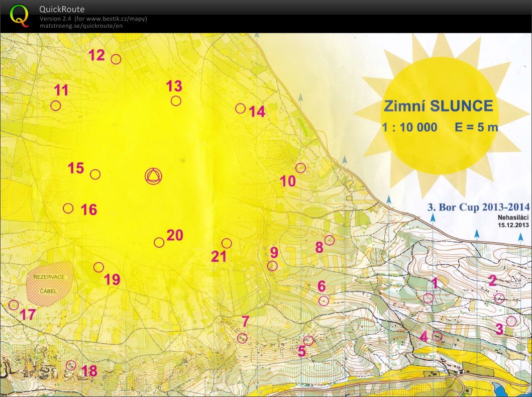Click the "E = 5 m" contour interval text
This screenshot has width=532, height=397.
coord(476,127)
